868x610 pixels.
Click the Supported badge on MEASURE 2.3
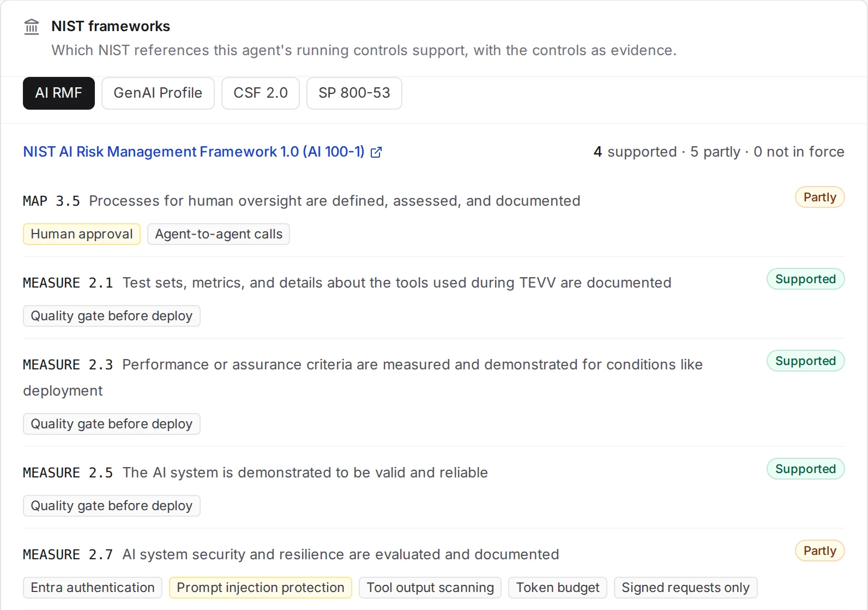click(x=806, y=361)
